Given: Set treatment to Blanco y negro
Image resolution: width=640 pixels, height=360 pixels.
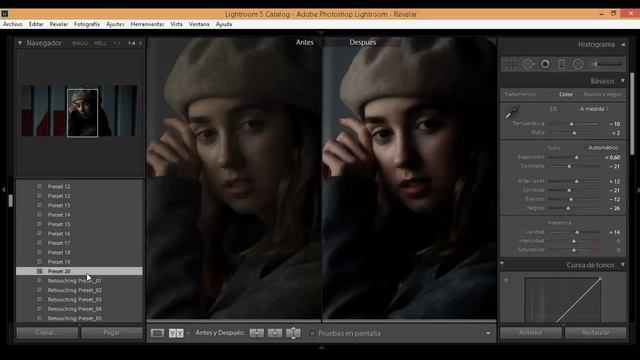Looking at the screenshot, I should coord(602,94).
